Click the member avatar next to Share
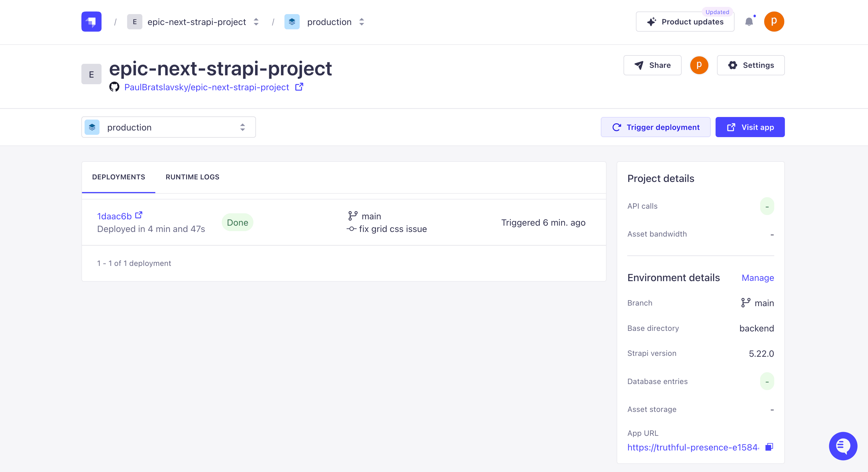The height and width of the screenshot is (472, 868). pyautogui.click(x=699, y=65)
